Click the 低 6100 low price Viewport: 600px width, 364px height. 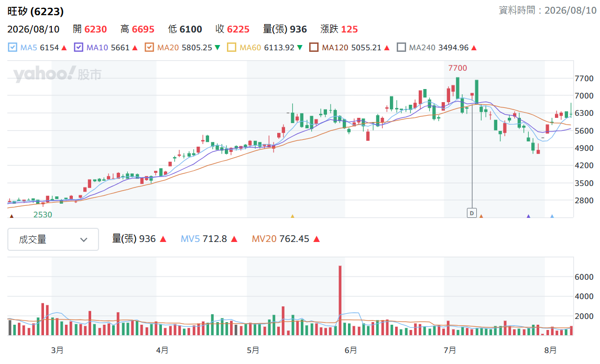coord(185,29)
